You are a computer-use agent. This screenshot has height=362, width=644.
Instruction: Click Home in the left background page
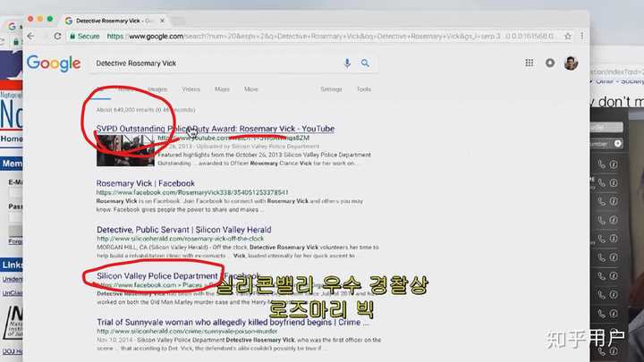[12, 139]
